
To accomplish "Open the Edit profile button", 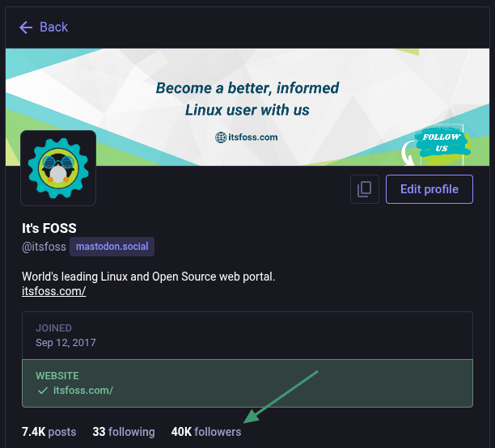I will click(429, 189).
